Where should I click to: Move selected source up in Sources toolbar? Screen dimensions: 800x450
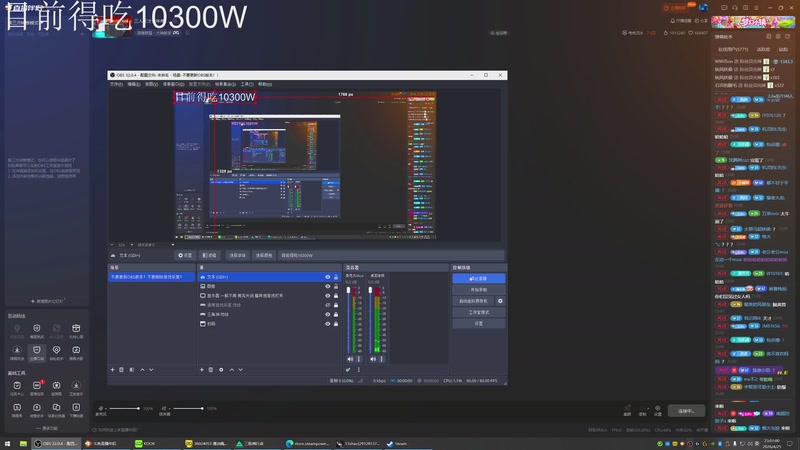click(x=232, y=369)
